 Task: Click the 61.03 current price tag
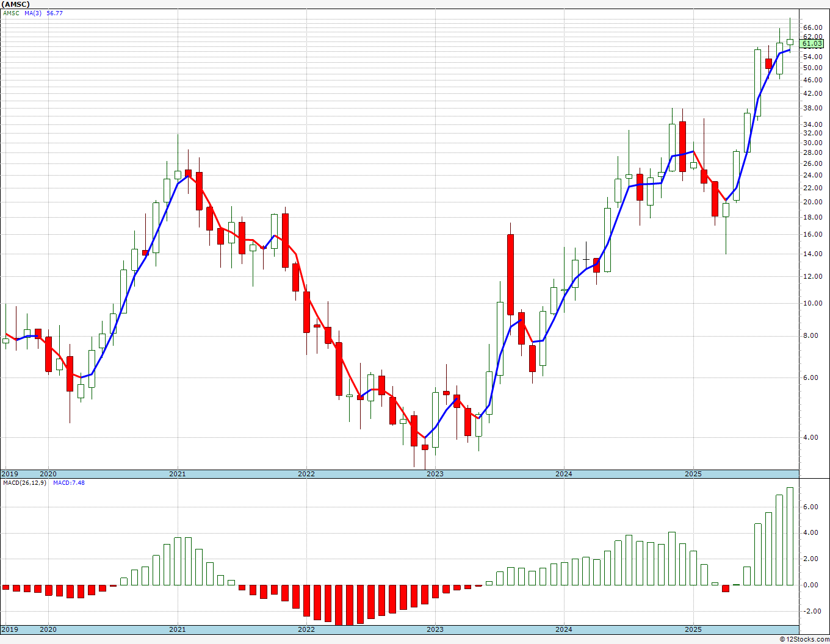click(812, 44)
